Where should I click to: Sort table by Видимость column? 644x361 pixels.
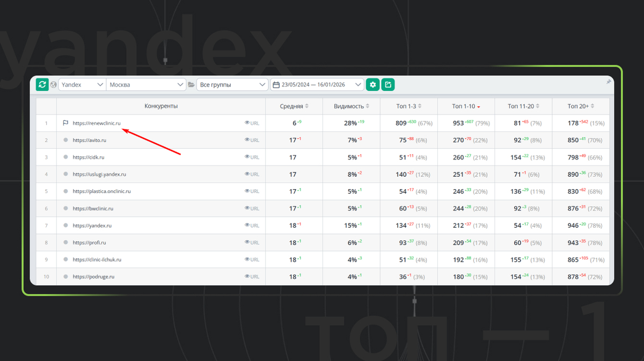tap(352, 106)
